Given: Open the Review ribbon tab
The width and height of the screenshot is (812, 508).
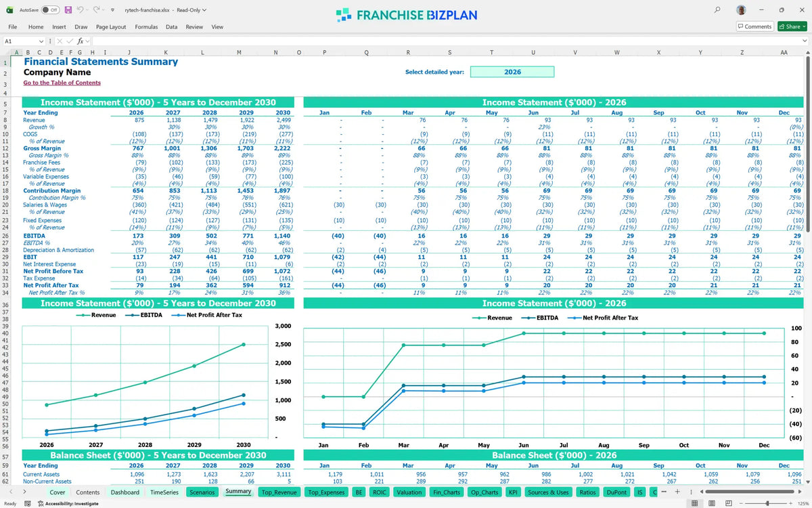Looking at the screenshot, I should [x=194, y=27].
